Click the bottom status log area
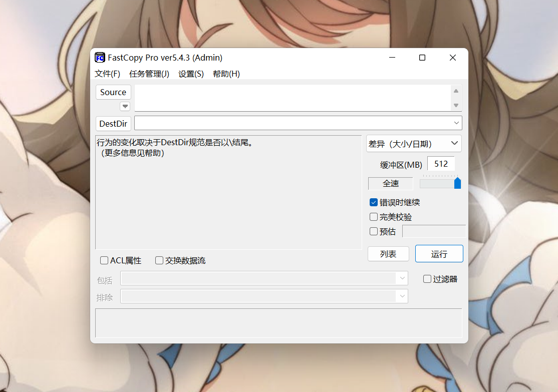The image size is (558, 392). [x=278, y=323]
